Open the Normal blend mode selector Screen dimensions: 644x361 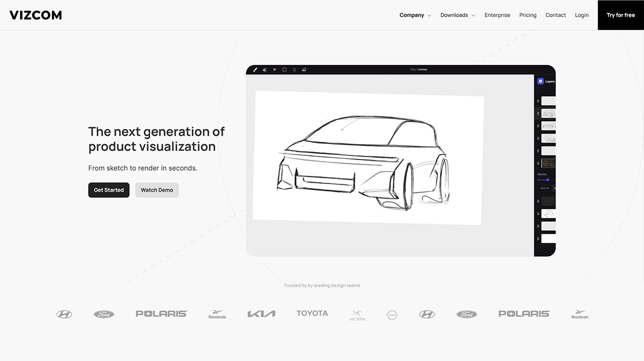(545, 188)
